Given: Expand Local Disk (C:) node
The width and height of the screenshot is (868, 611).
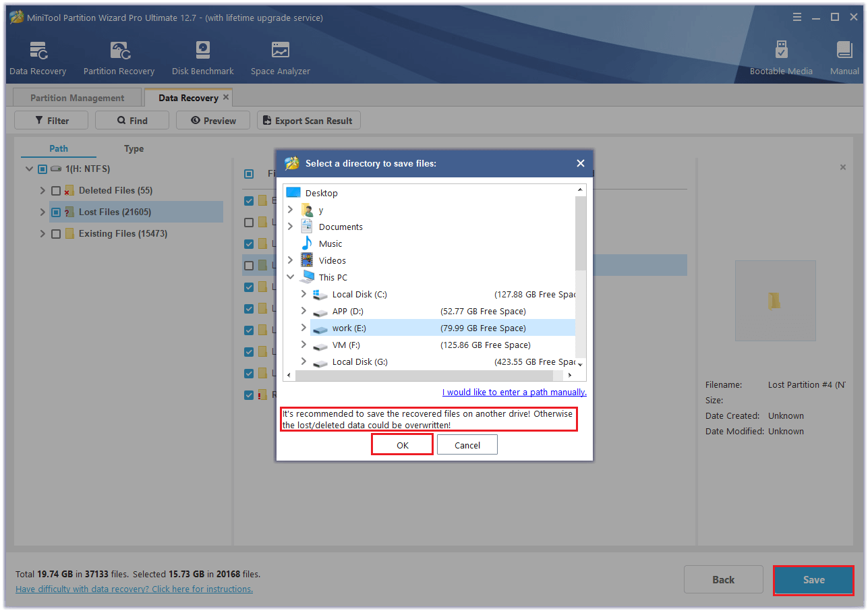Looking at the screenshot, I should tap(303, 294).
